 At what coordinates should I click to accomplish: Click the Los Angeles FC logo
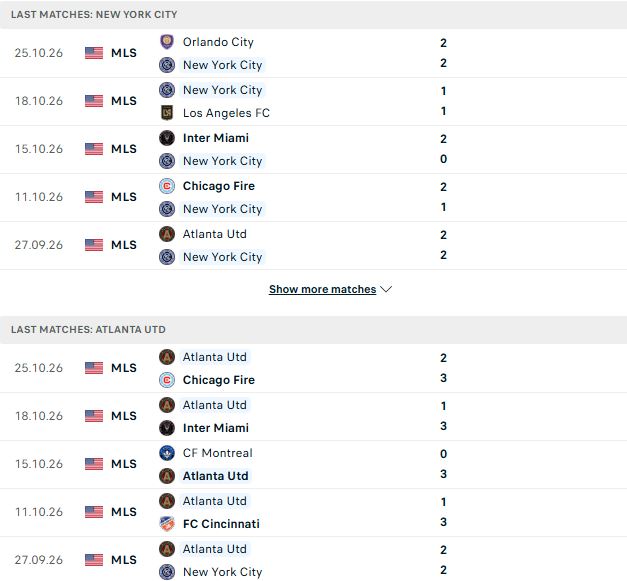[167, 113]
